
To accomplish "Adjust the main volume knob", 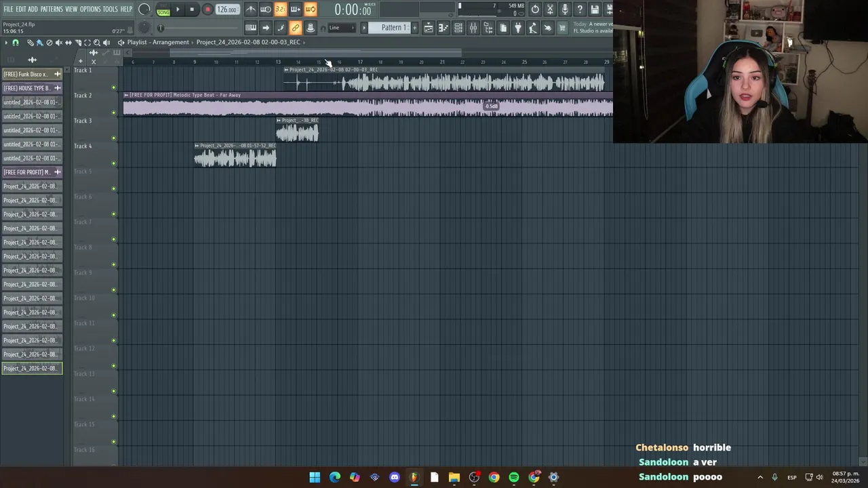I will 144,9.
